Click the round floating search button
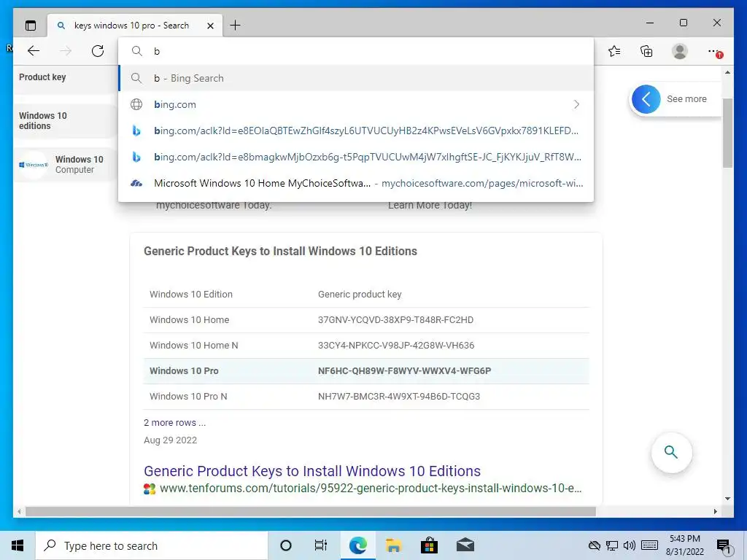The width and height of the screenshot is (747, 560). 671,452
